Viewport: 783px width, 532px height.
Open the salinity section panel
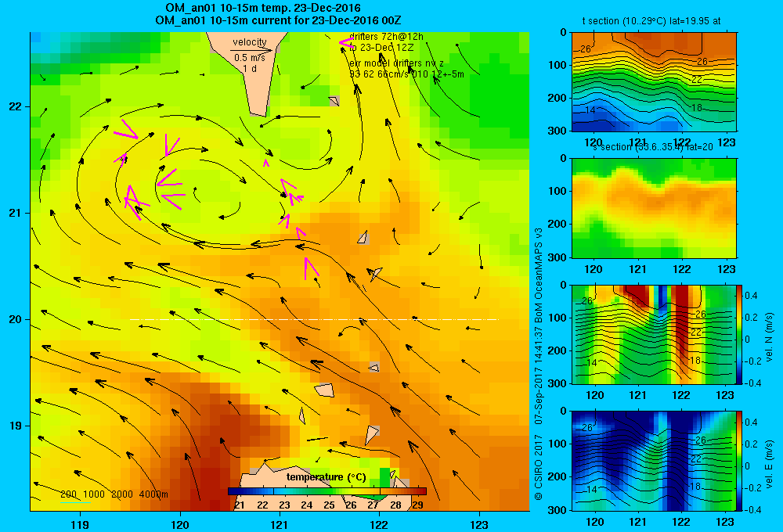(x=654, y=208)
